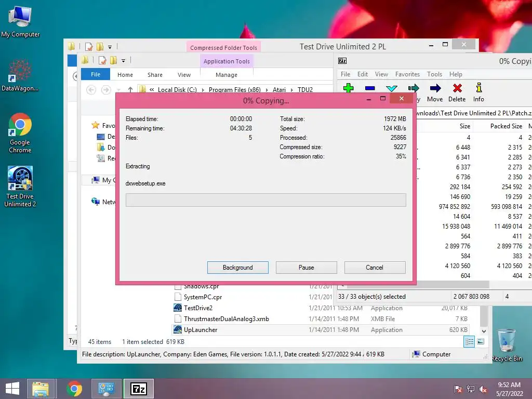Viewport: 532px width, 399px height.
Task: Pause the extraction
Action: pyautogui.click(x=306, y=268)
